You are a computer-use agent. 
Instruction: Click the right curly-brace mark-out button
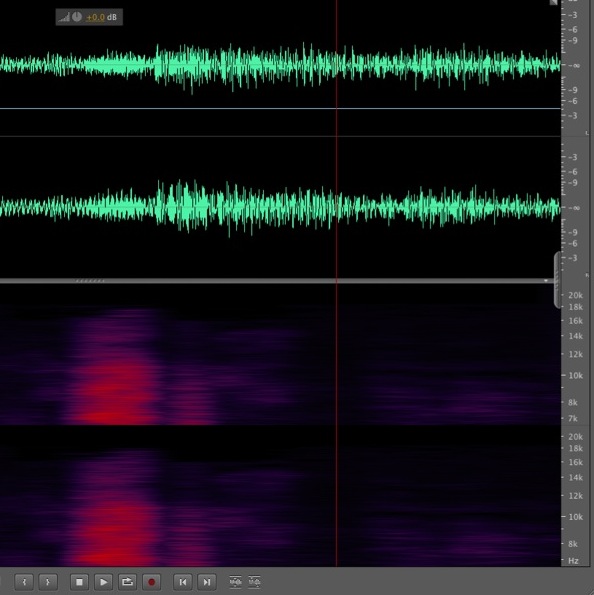pyautogui.click(x=48, y=582)
